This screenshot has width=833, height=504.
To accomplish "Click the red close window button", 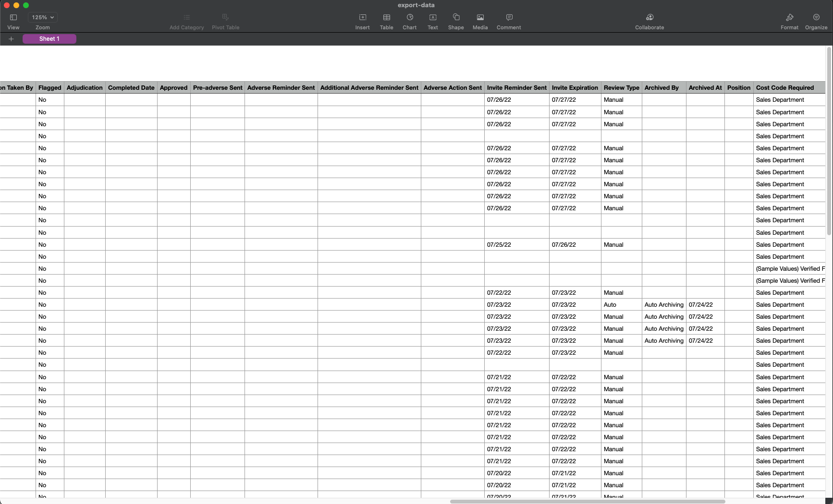I will tap(7, 5).
